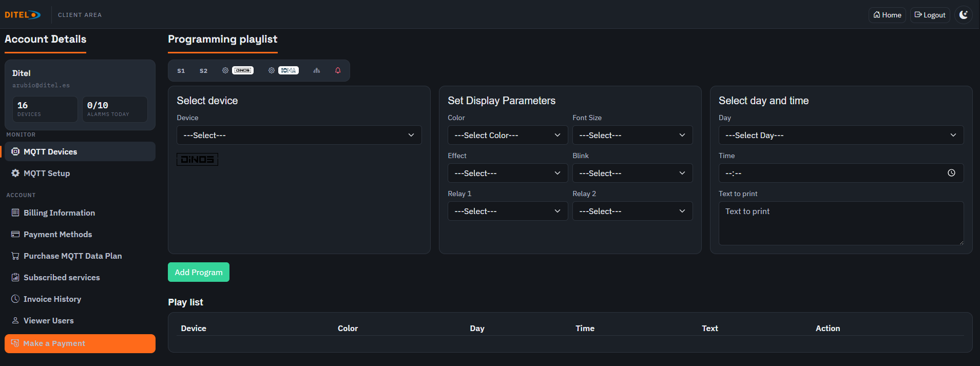The image size is (980, 366).
Task: Click the DITEL logo
Action: pyautogui.click(x=23, y=15)
